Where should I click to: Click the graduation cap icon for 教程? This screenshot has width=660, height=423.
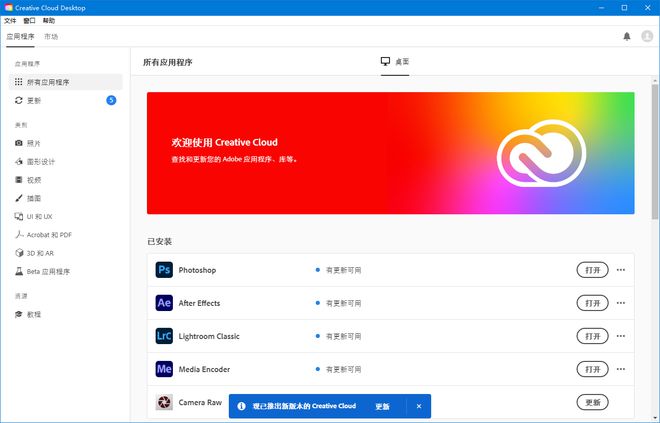tap(19, 314)
